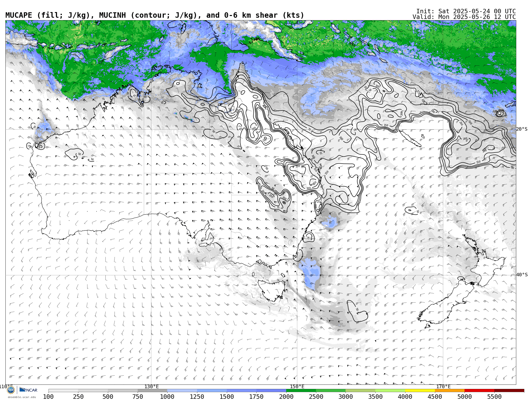Viewport: 532px width, 400px height.
Task: Pick the lime green 3500–4000 colorbar swatch
Action: pos(390,391)
